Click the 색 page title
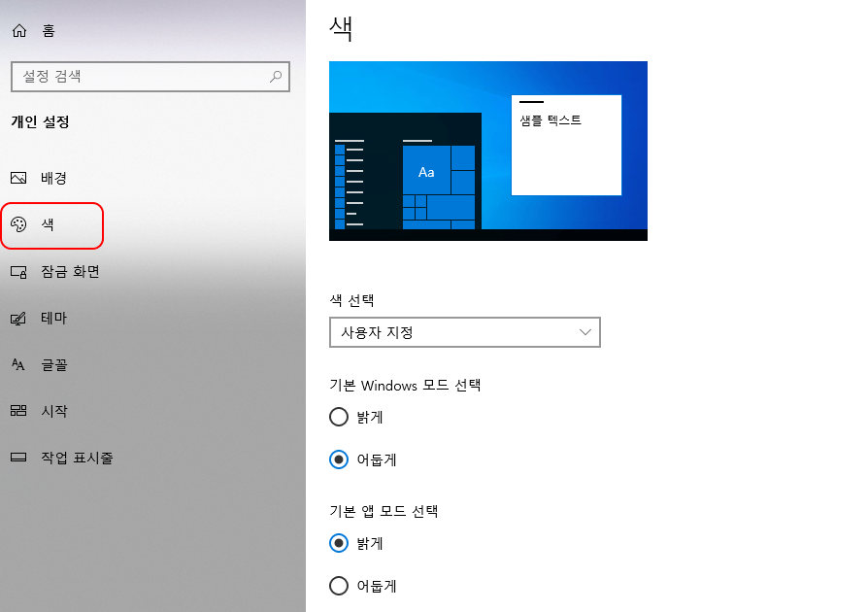868x612 pixels. (341, 28)
